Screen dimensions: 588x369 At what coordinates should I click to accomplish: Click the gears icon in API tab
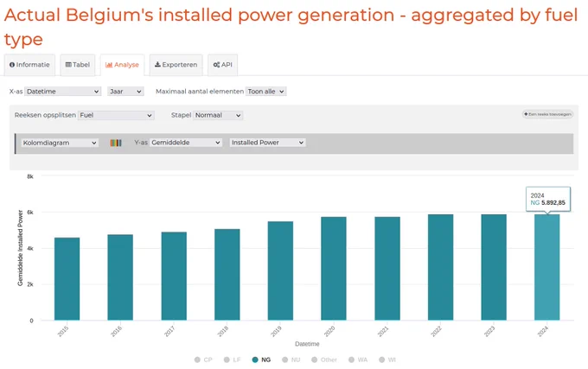click(216, 65)
